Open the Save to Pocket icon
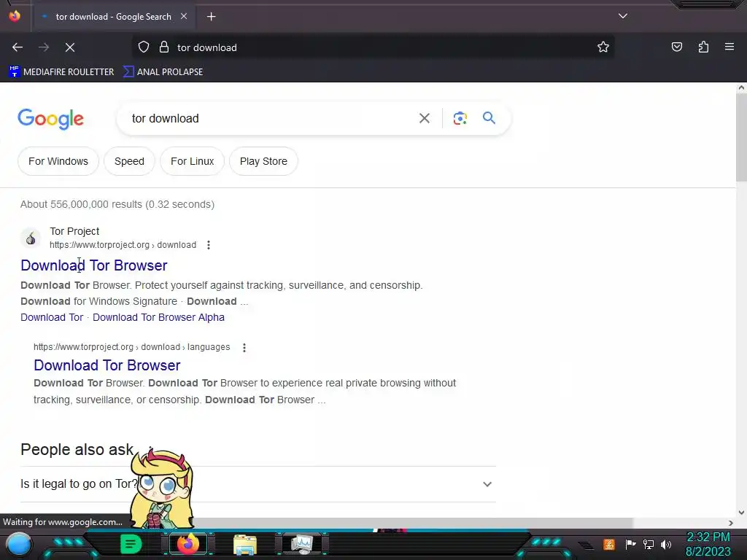747x560 pixels. pyautogui.click(x=676, y=47)
